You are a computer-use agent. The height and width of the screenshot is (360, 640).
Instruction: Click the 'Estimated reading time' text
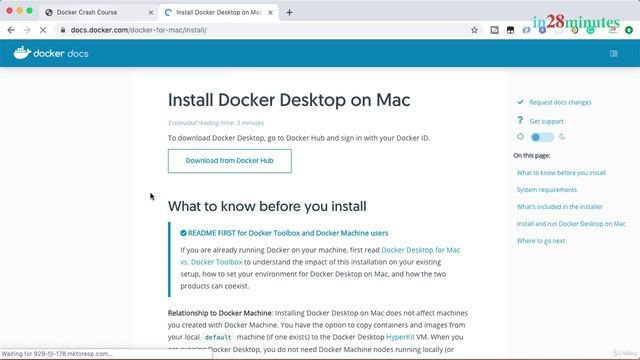[216, 123]
